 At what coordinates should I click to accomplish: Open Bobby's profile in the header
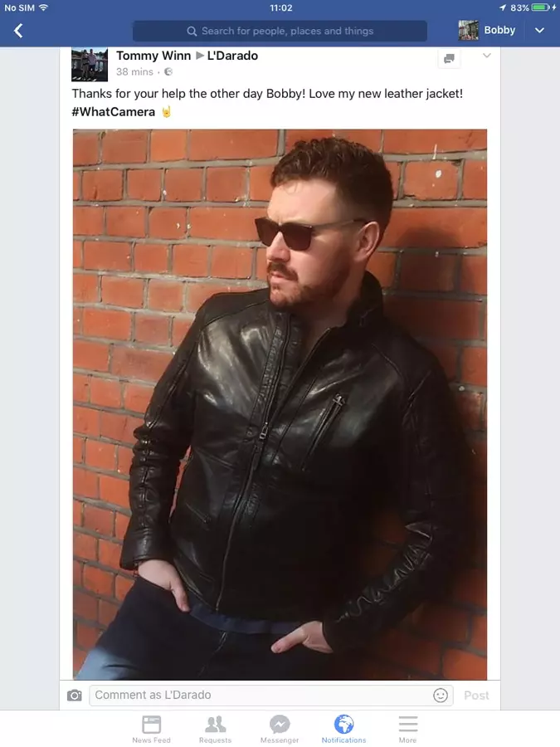[x=487, y=30]
